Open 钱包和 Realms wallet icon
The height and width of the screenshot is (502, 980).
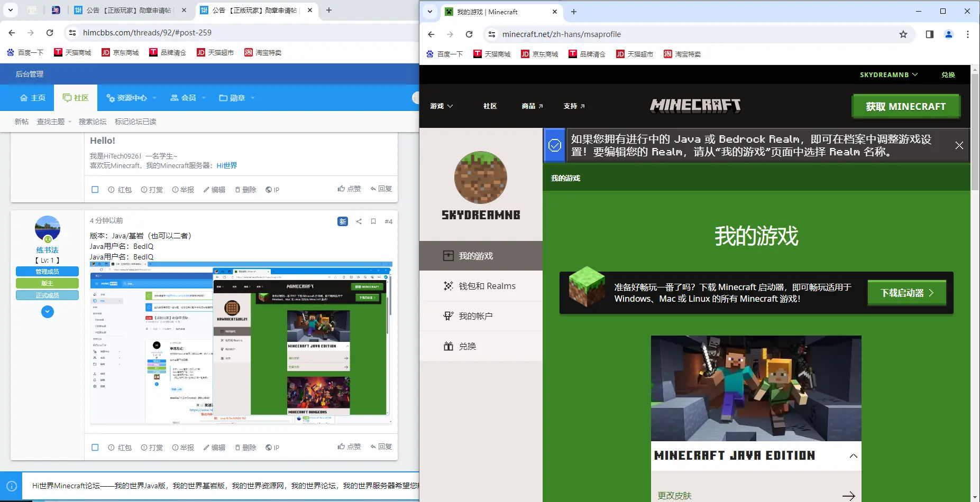point(447,285)
